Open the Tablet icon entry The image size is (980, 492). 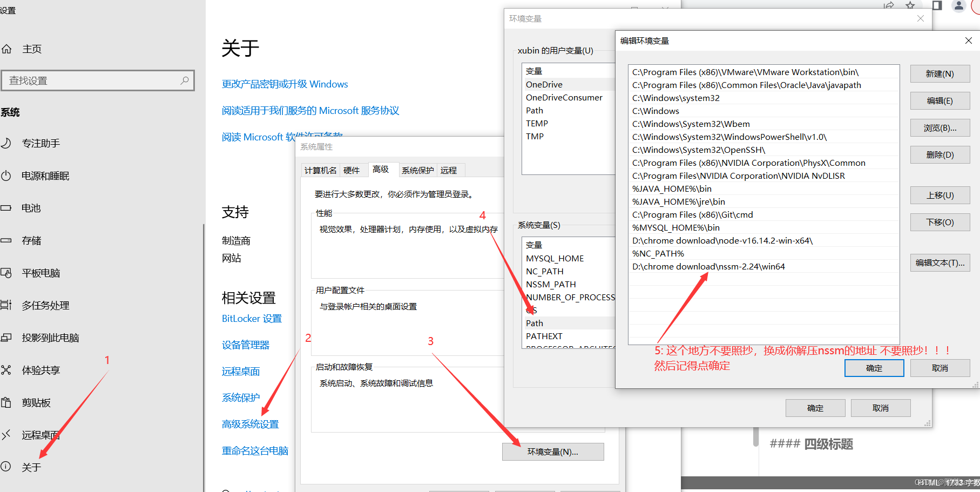pos(6,273)
